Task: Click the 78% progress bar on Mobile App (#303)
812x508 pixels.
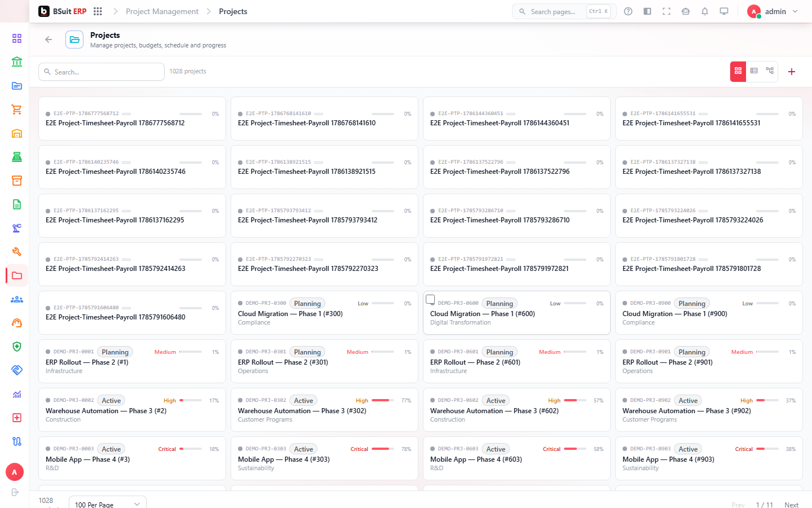Action: click(383, 449)
